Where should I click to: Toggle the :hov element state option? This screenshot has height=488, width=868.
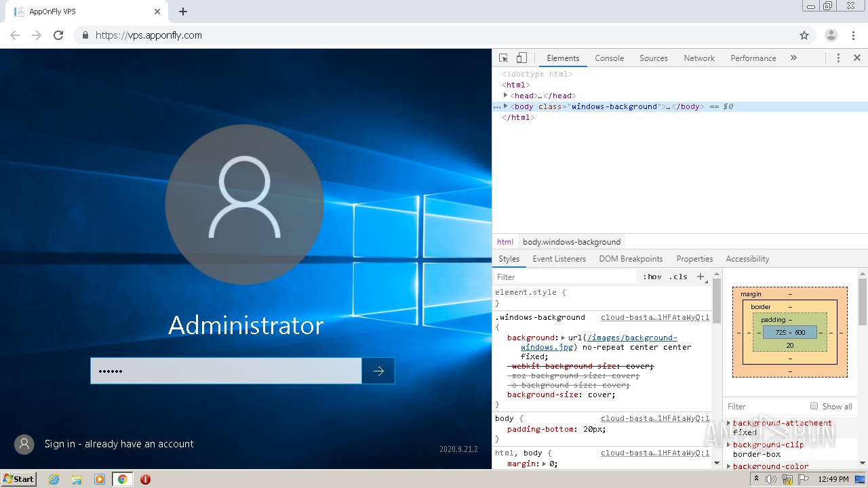click(652, 277)
